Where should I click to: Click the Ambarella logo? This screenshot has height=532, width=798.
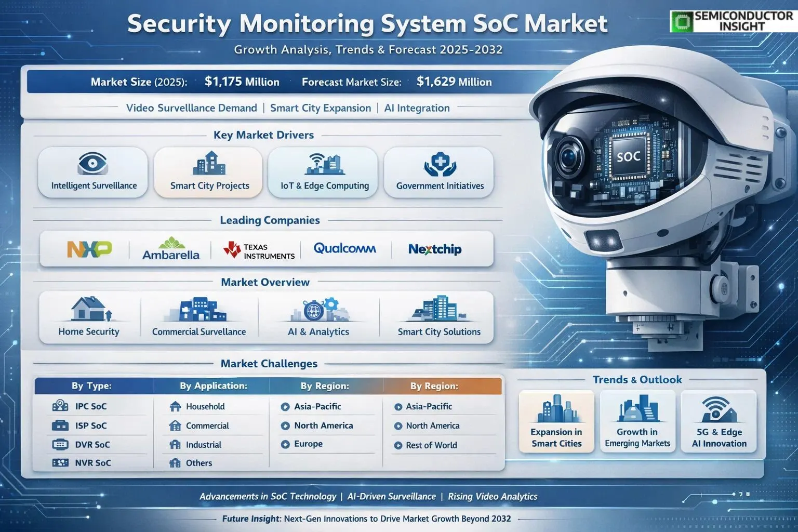click(171, 249)
